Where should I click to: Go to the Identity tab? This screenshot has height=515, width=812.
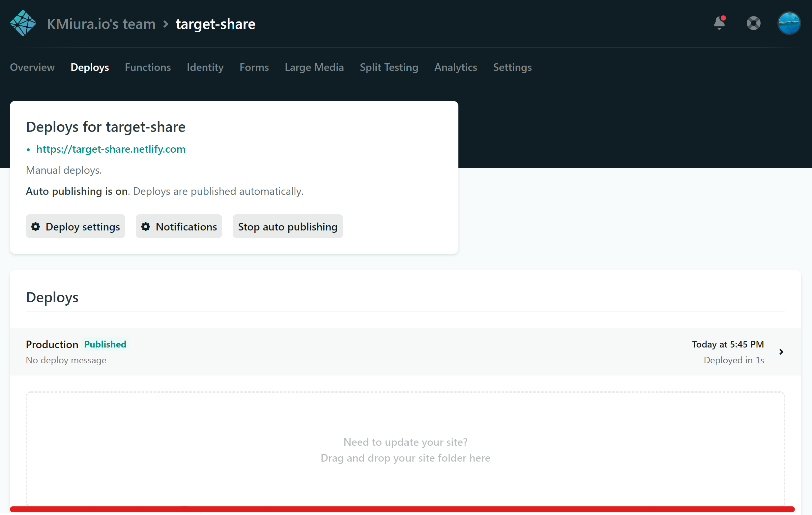[205, 67]
